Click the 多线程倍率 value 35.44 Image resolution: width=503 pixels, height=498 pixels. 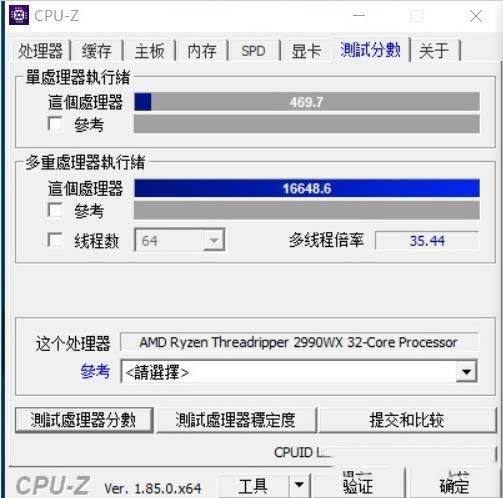pyautogui.click(x=427, y=240)
